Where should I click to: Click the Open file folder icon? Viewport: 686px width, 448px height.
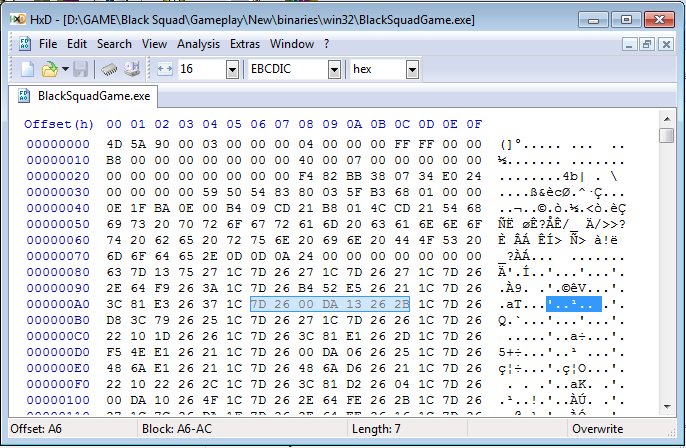pyautogui.click(x=50, y=69)
